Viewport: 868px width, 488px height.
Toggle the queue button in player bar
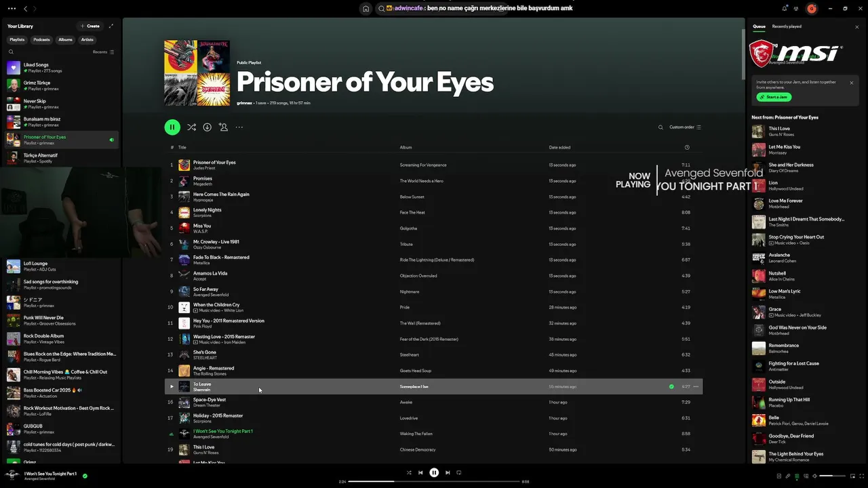click(x=797, y=476)
